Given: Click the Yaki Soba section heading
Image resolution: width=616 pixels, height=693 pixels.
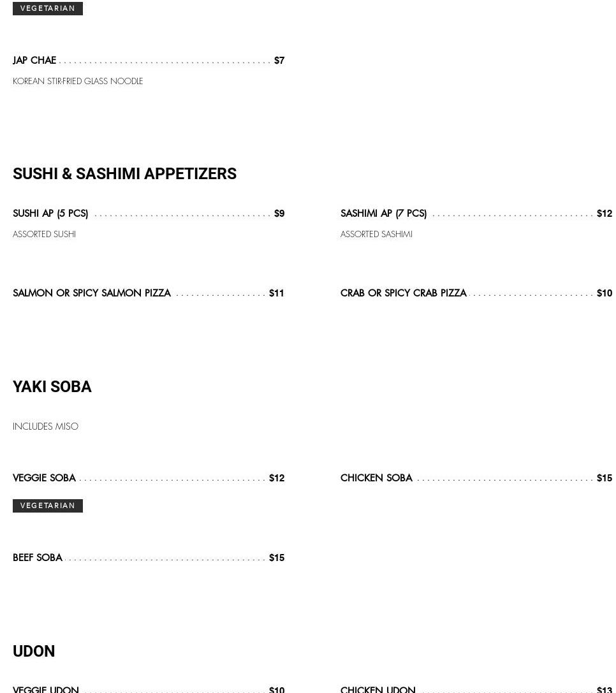Looking at the screenshot, I should (52, 387).
